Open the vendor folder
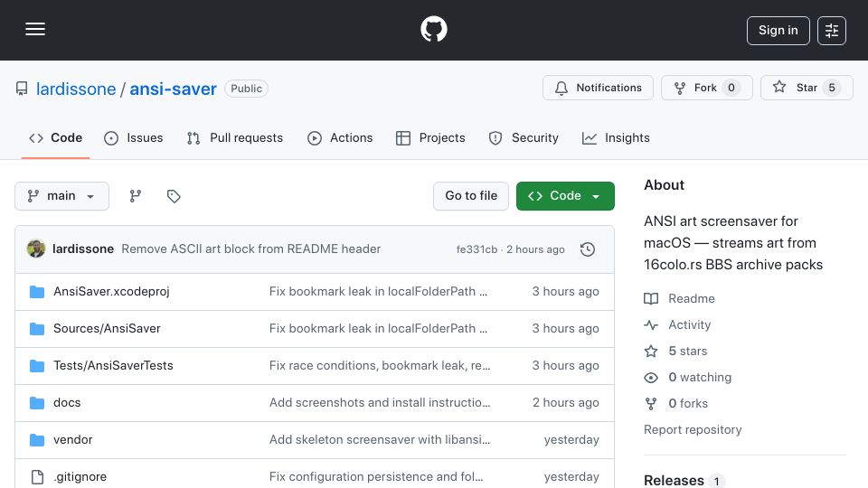This screenshot has height=488, width=868. pyautogui.click(x=72, y=440)
